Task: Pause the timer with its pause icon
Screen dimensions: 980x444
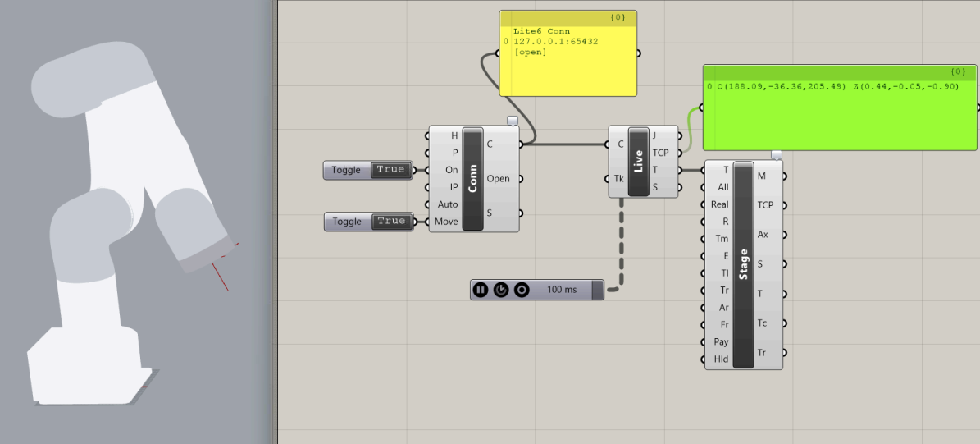Action: point(480,290)
